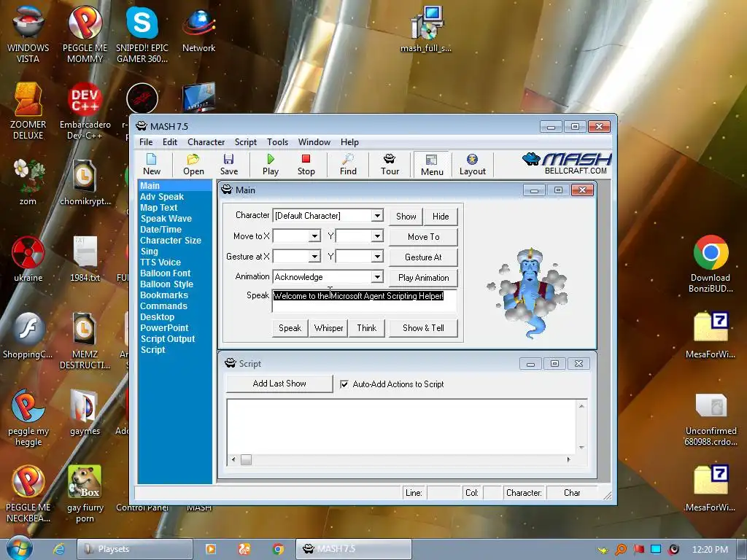Stop playback with the red Stop icon
The width and height of the screenshot is (747, 560).
(306, 165)
